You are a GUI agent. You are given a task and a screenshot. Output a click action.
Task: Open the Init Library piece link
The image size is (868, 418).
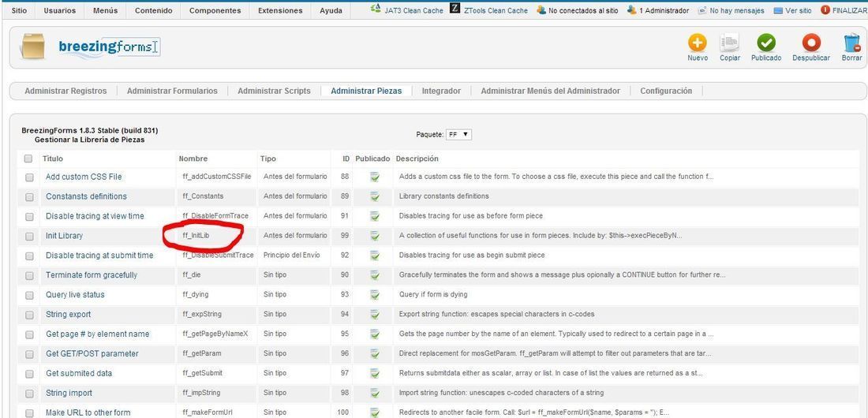(x=64, y=236)
